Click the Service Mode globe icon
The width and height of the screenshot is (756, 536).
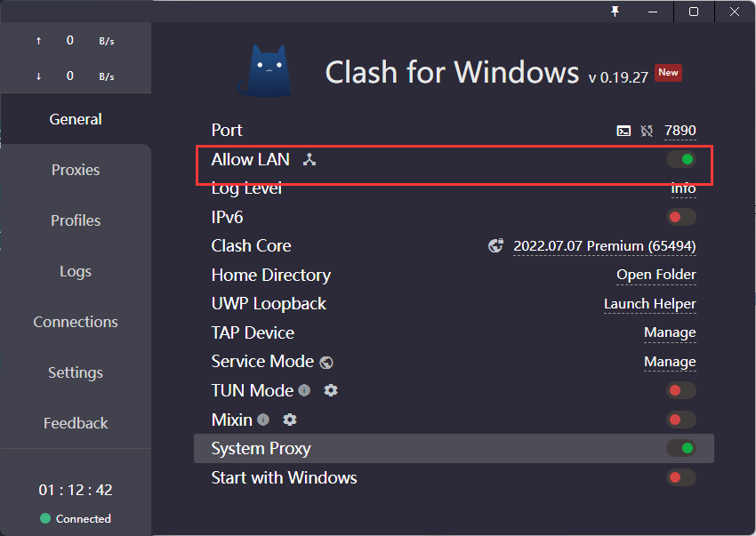(326, 362)
